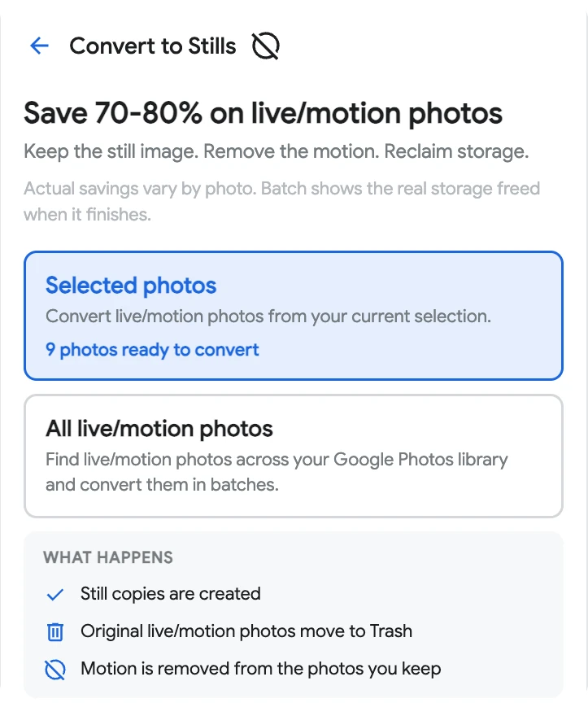Click the trash can icon under What Happens
Image resolution: width=588 pixels, height=703 pixels.
tap(55, 631)
